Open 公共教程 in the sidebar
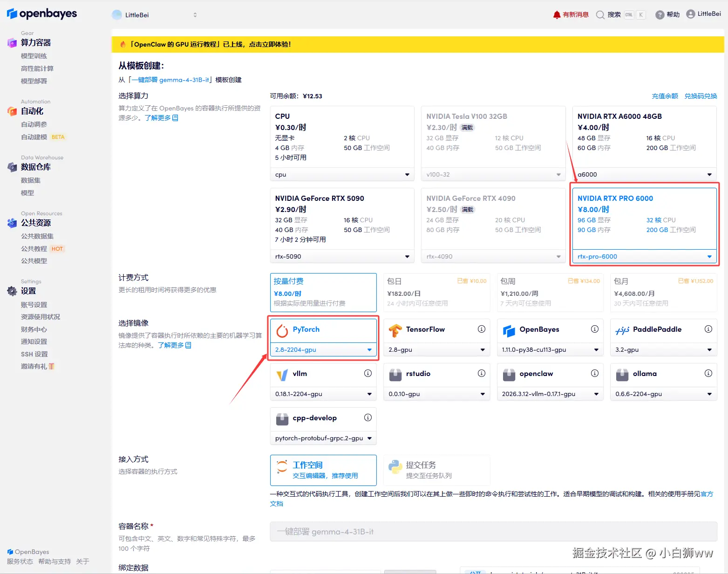The width and height of the screenshot is (728, 574). [34, 249]
